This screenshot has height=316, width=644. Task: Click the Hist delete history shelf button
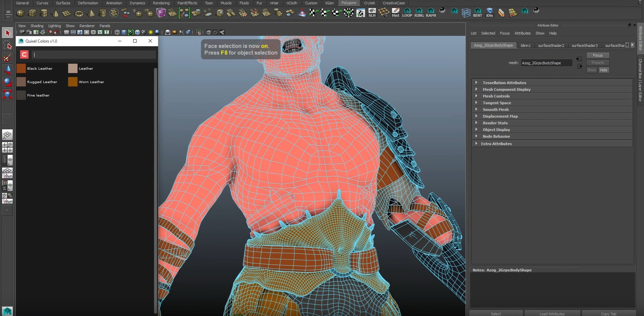395,13
